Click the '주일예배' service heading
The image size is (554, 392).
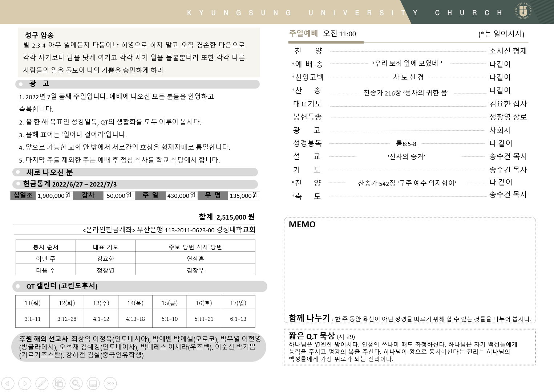pos(303,33)
